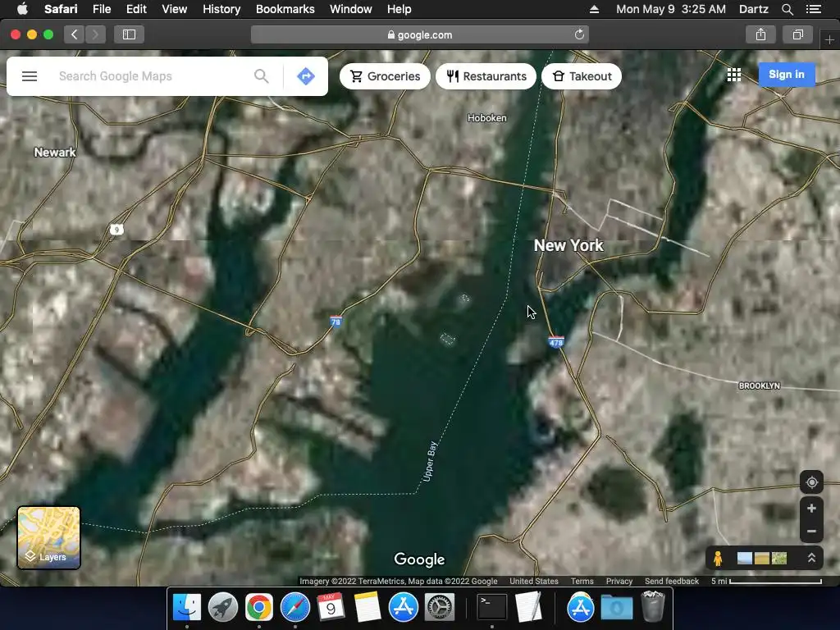Open Finder from the Dock
The width and height of the screenshot is (840, 630).
click(x=186, y=607)
